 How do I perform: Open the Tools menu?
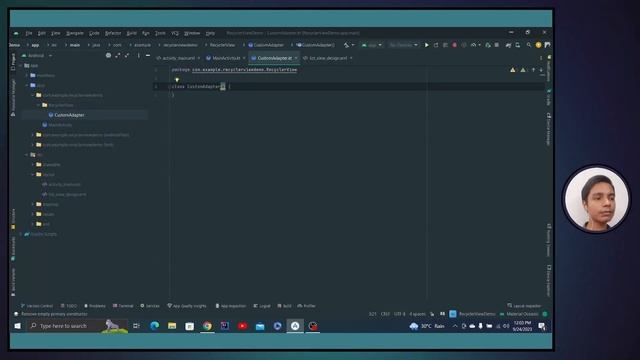pyautogui.click(x=160, y=33)
